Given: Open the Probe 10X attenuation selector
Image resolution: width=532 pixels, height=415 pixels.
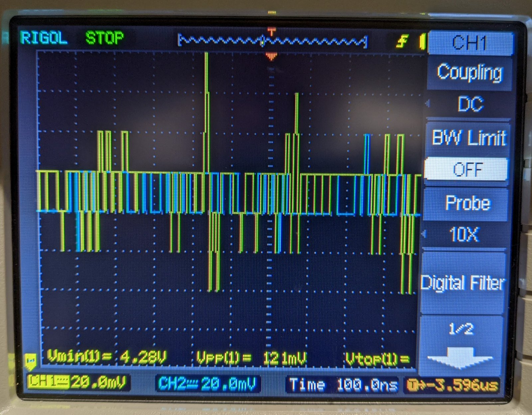Looking at the screenshot, I should (x=465, y=234).
